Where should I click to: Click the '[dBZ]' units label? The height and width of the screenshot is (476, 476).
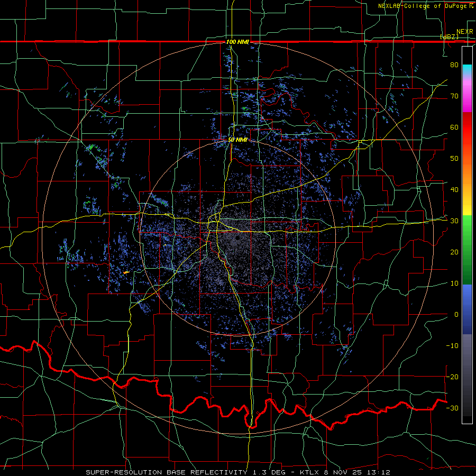point(449,37)
